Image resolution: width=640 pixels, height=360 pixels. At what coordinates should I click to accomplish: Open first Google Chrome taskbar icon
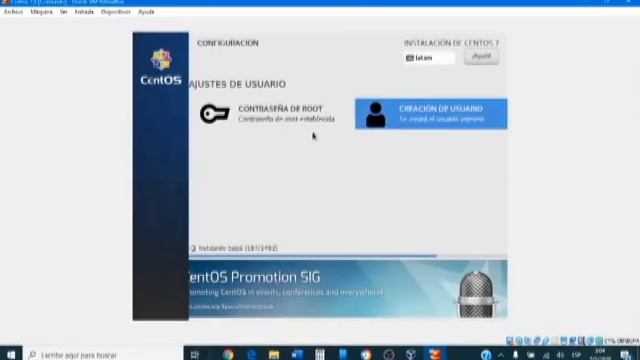coord(228,354)
